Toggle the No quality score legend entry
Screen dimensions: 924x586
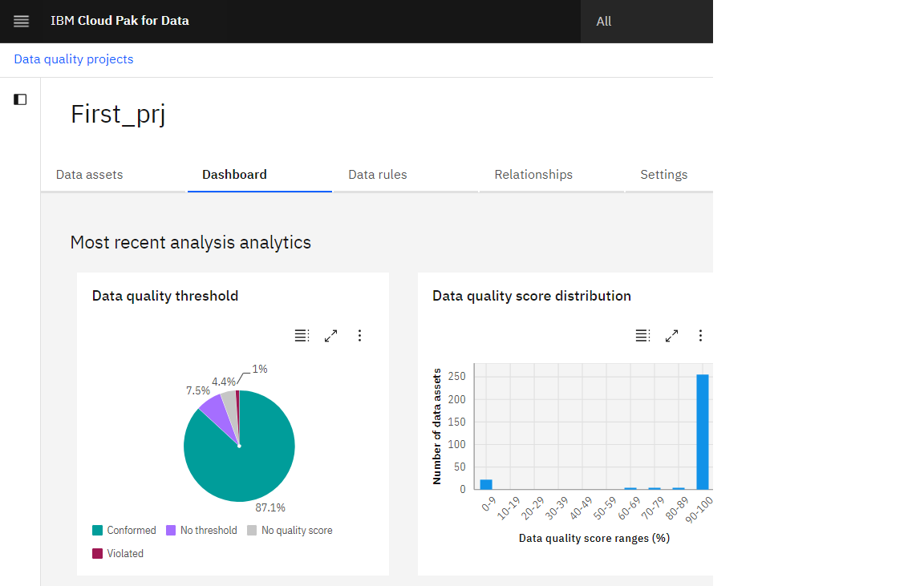(x=290, y=530)
